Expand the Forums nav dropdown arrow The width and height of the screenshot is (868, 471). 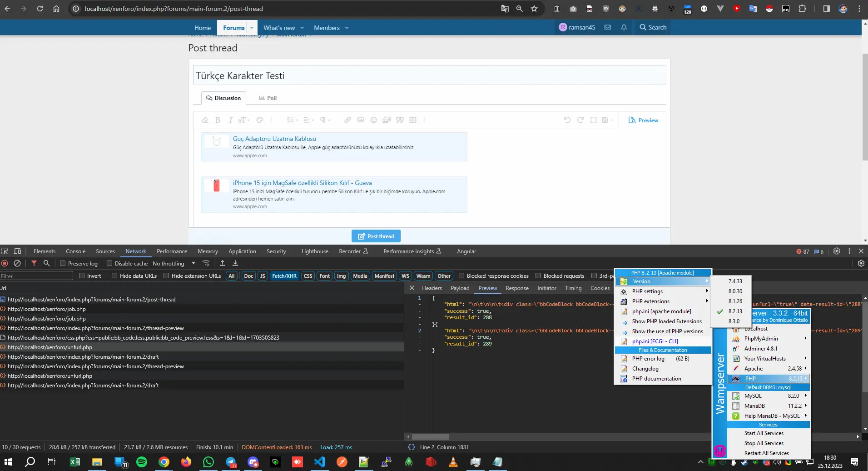tap(252, 28)
